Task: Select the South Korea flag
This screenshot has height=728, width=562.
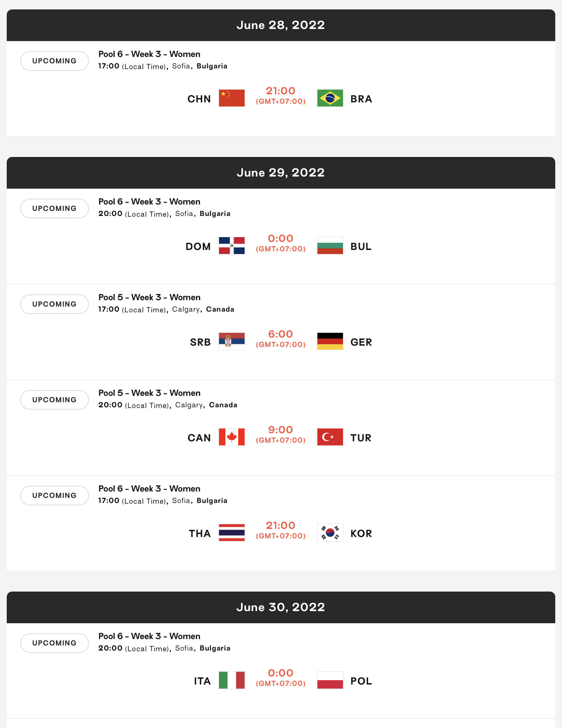Action: pos(330,533)
